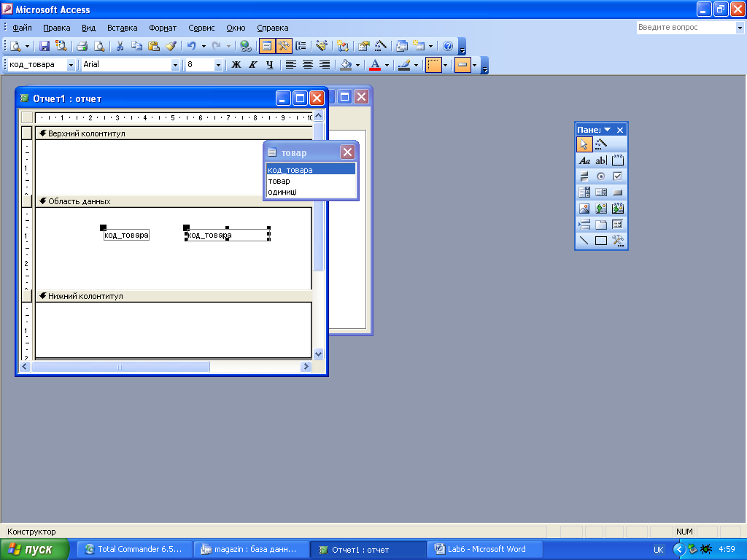Expand the Undo history dropdown arrow
747x560 pixels.
click(x=204, y=46)
